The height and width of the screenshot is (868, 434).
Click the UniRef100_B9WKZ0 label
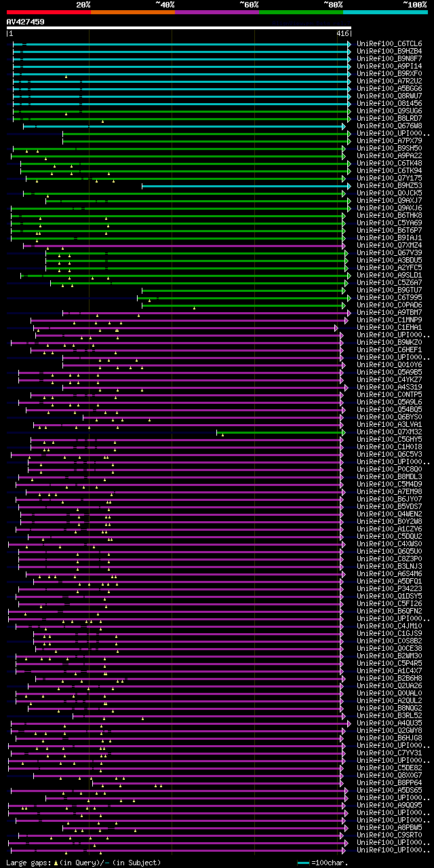point(389,342)
